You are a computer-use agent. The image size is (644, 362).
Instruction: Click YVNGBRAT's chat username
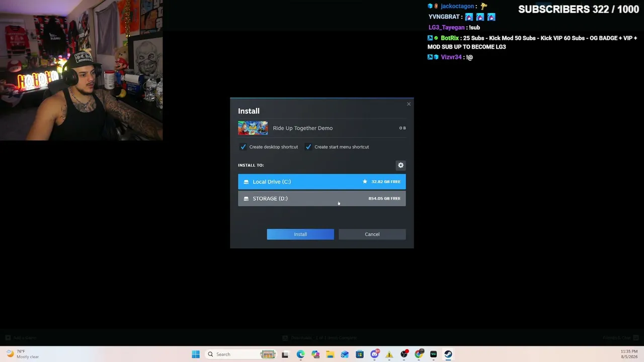tap(444, 17)
